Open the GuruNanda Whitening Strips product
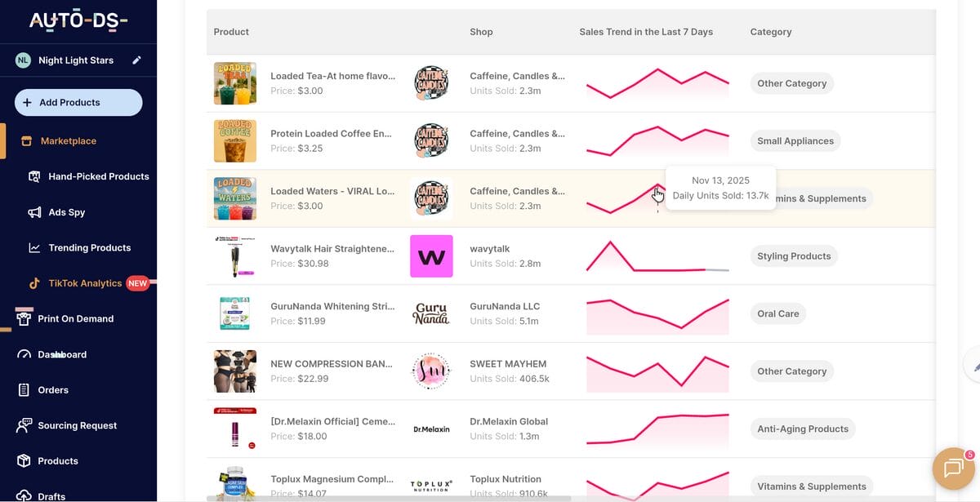 (x=332, y=305)
